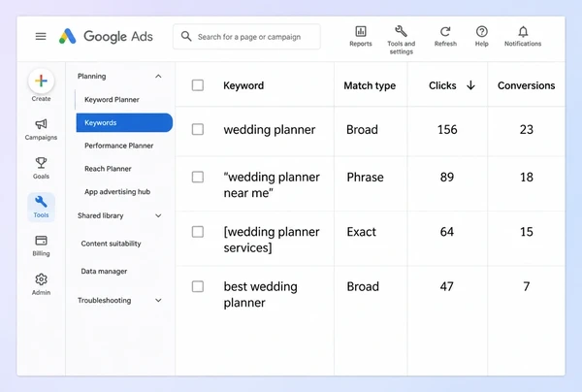Click the Create plus button
Screen dimensions: 582x392
click(x=41, y=81)
